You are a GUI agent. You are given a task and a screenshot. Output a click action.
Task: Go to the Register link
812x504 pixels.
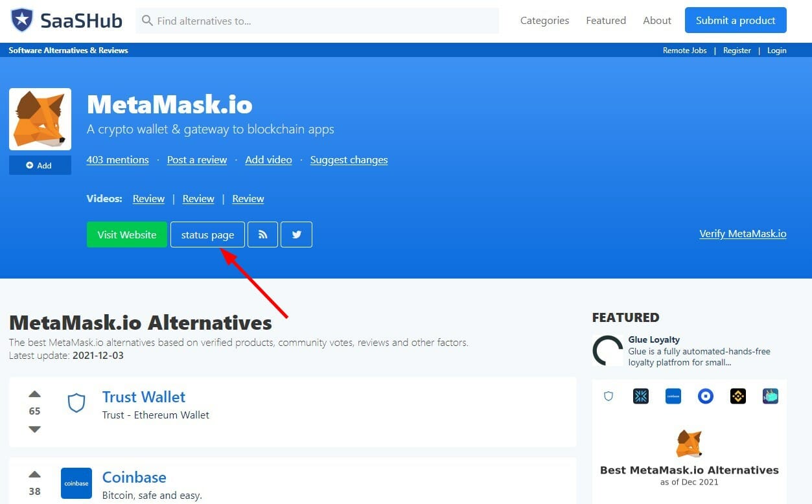click(737, 50)
